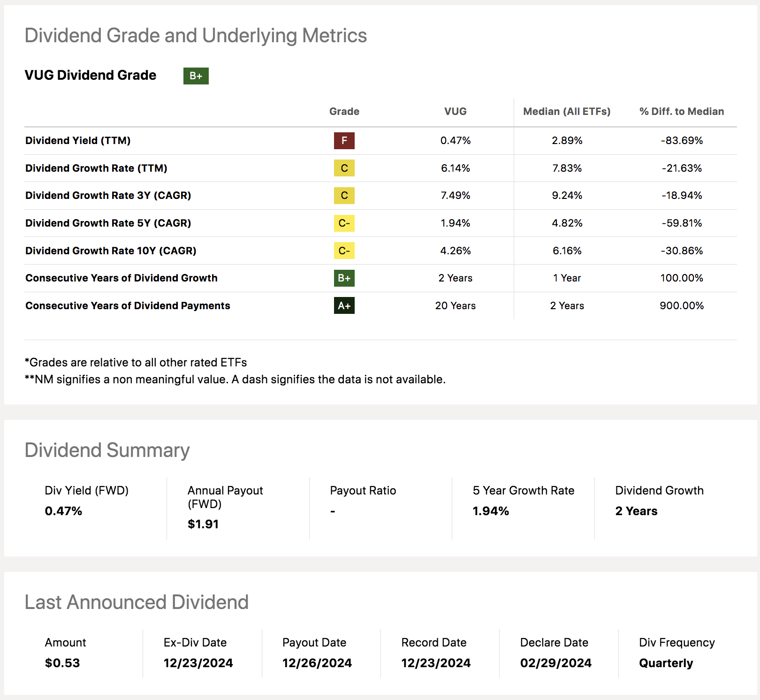This screenshot has width=760, height=700.
Task: Select the VUG column header
Action: 456,111
